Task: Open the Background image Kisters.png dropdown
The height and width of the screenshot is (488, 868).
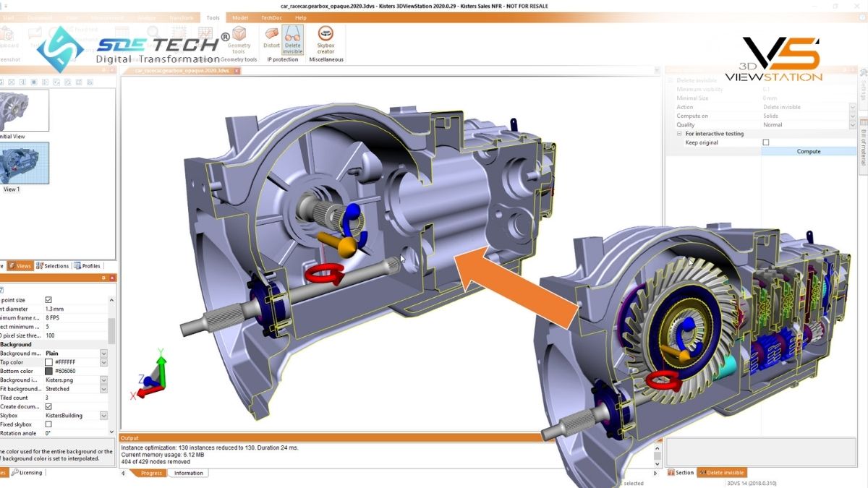Action: click(103, 380)
